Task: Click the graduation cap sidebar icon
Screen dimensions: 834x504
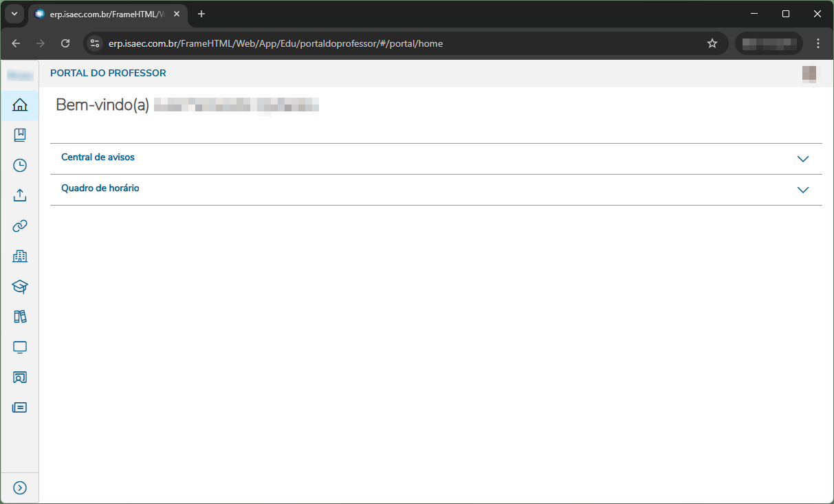Action: tap(19, 286)
